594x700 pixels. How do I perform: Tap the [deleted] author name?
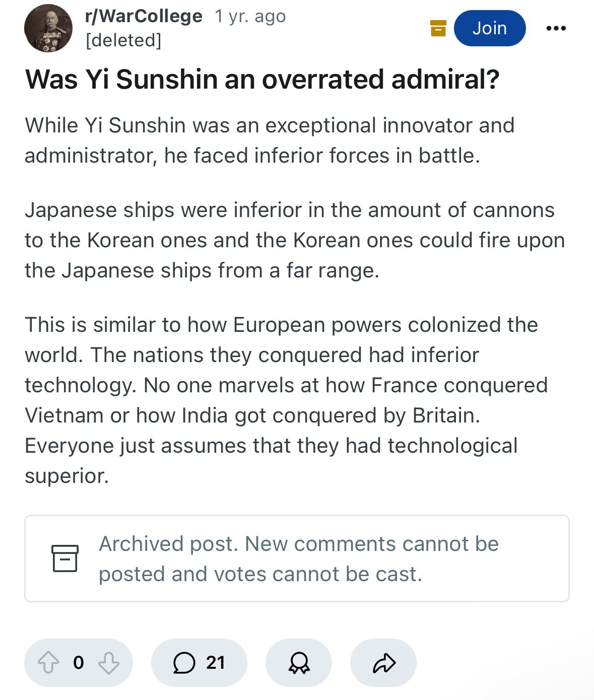coord(123,40)
